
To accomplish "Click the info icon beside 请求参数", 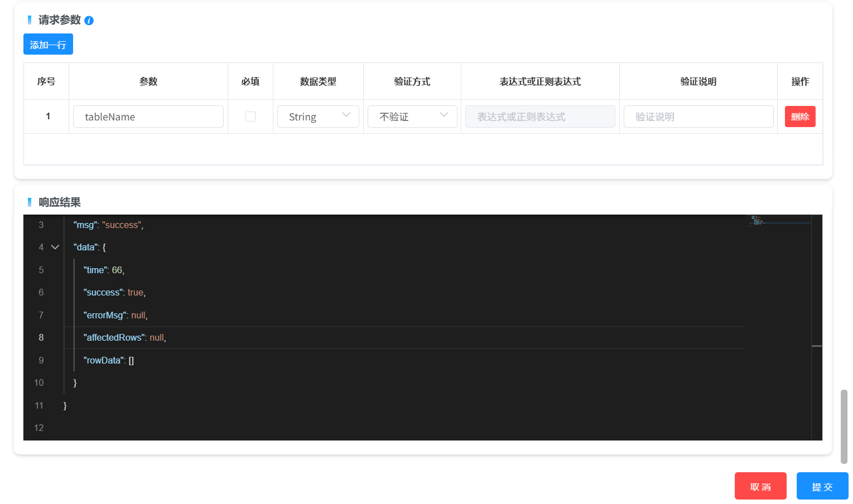I will coord(89,21).
